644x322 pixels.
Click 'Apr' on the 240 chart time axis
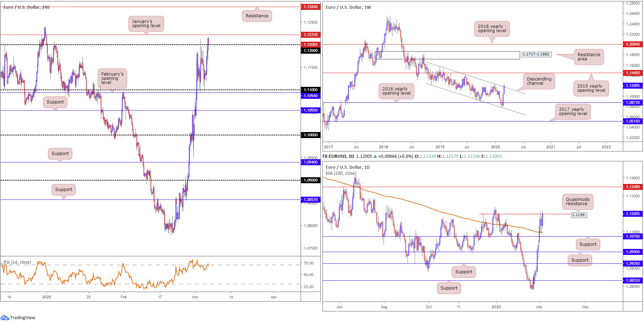(x=274, y=297)
